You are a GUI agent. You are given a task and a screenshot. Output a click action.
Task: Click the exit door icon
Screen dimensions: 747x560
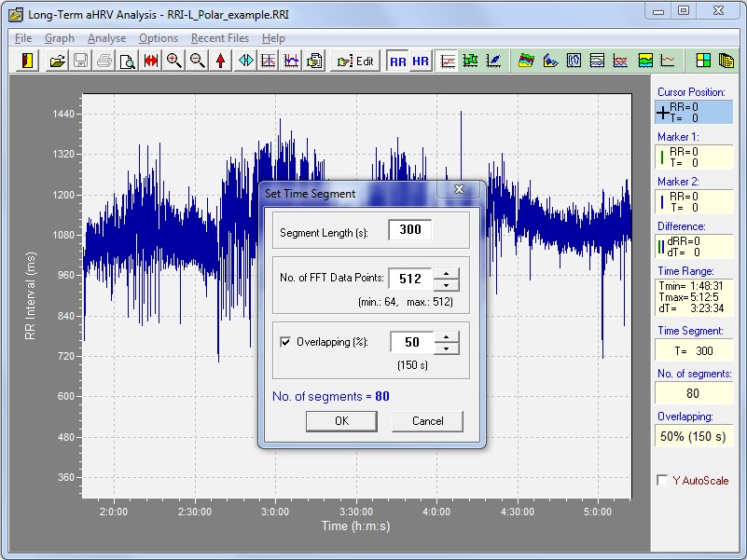(26, 61)
